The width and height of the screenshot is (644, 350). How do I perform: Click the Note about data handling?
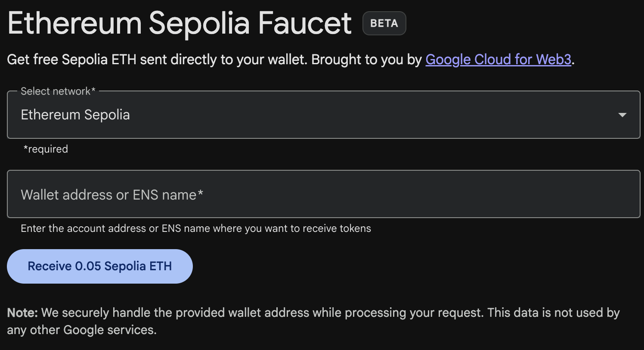click(x=313, y=321)
